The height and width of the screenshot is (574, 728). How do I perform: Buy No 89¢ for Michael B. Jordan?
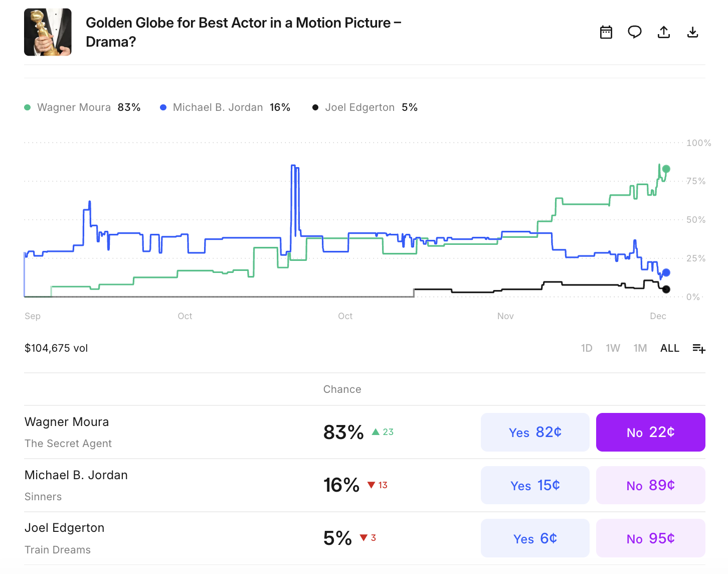[650, 485]
